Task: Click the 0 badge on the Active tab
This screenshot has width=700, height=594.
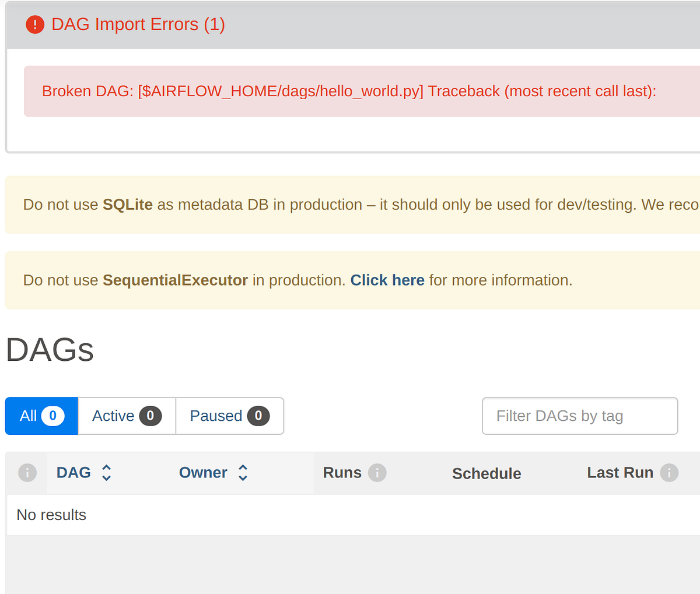Action: [x=150, y=416]
